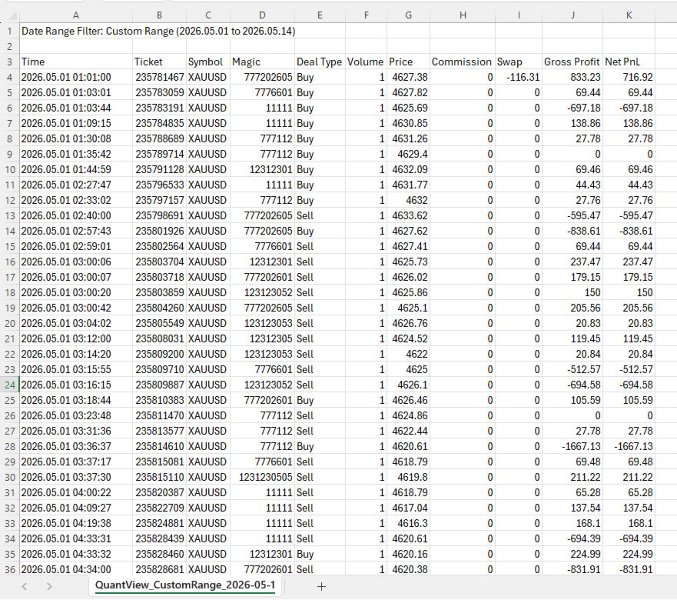Image resolution: width=677 pixels, height=600 pixels.
Task: Click ticket cell 235809710
Action: (159, 369)
